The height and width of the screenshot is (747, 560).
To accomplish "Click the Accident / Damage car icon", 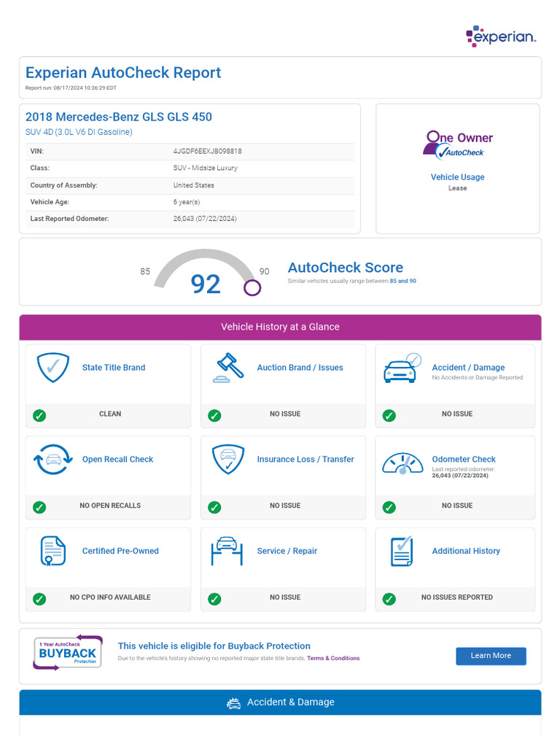I will point(402,368).
